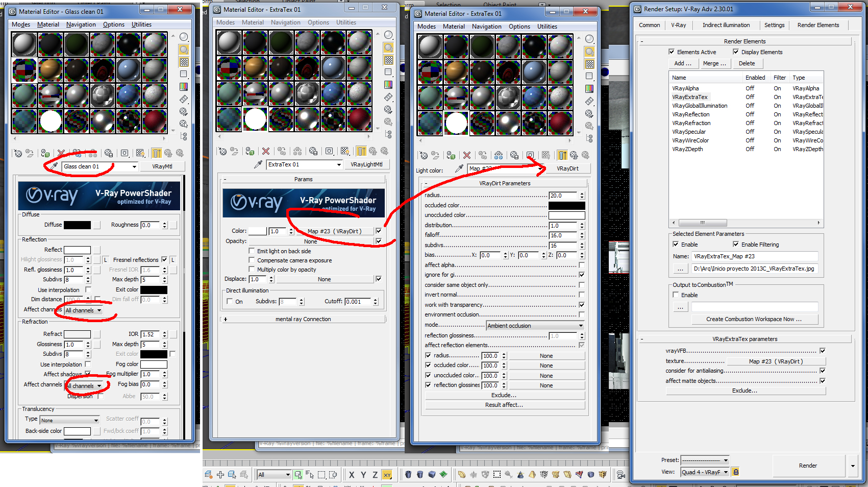The height and width of the screenshot is (487, 868).
Task: Click Assign Material to Selection in Glass clean 01 editor
Action: tap(45, 153)
